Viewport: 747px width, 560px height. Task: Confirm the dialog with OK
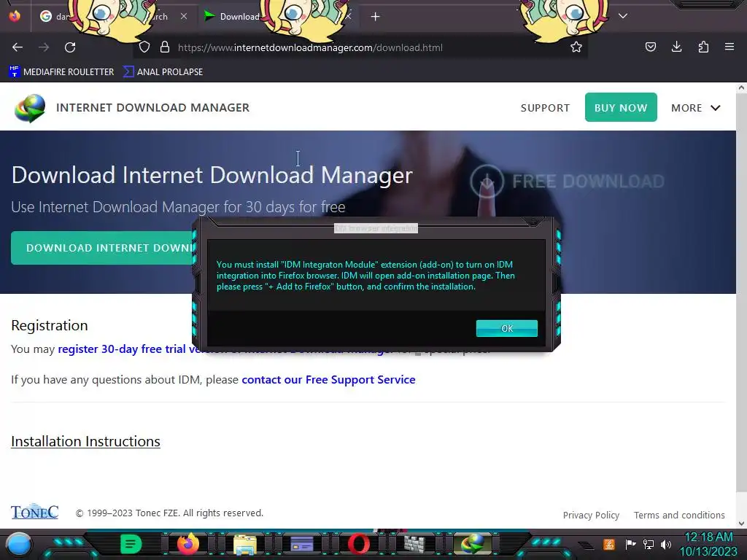pyautogui.click(x=506, y=328)
